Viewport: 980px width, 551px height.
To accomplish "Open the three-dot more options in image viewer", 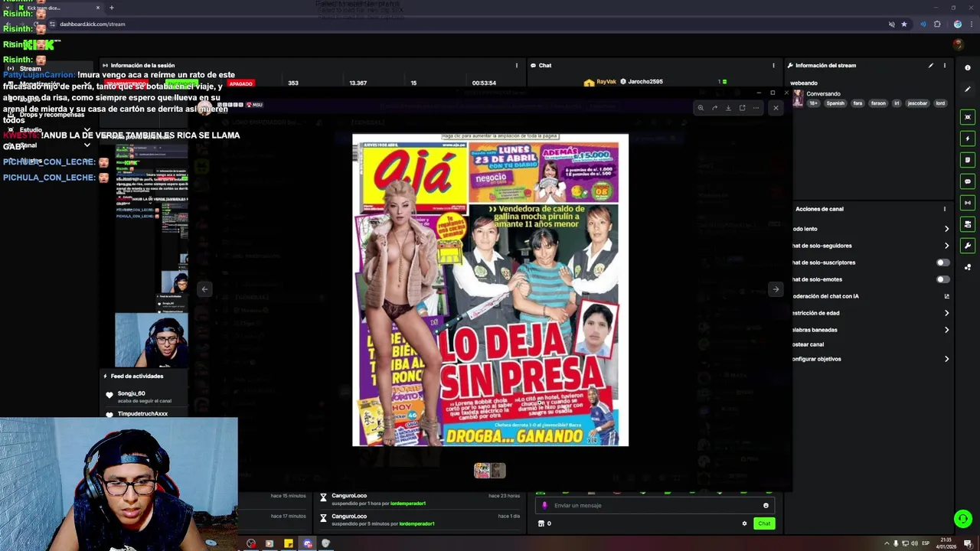I will [x=756, y=108].
